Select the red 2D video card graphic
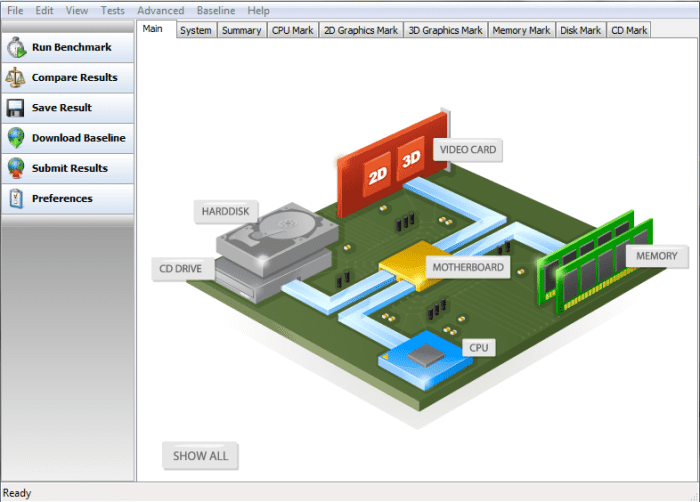Image resolution: width=700 pixels, height=502 pixels. (378, 172)
